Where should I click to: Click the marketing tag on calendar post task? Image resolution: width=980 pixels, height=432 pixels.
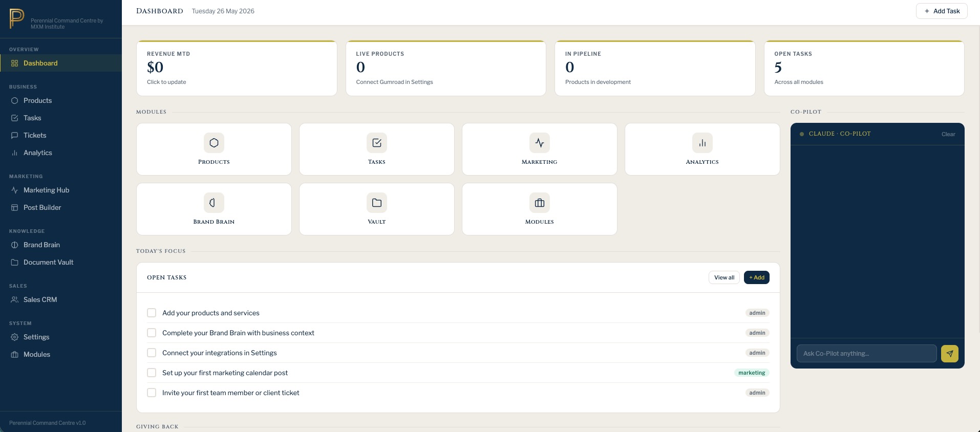(752, 373)
